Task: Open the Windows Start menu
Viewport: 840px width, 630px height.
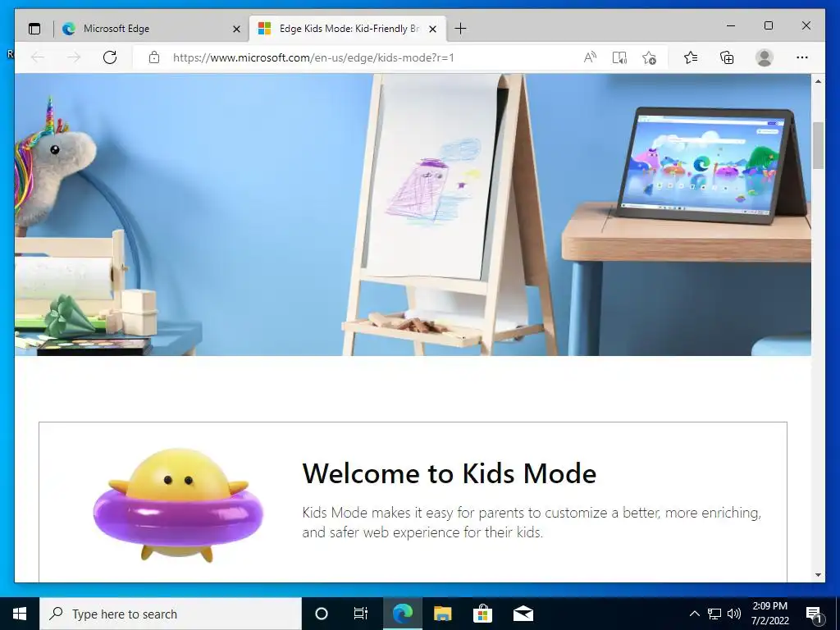Action: click(x=20, y=614)
